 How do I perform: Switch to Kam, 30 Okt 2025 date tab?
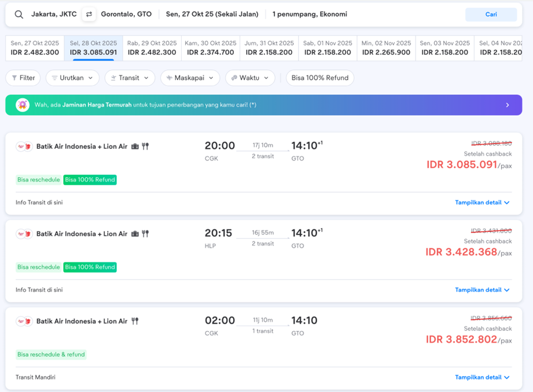(211, 48)
